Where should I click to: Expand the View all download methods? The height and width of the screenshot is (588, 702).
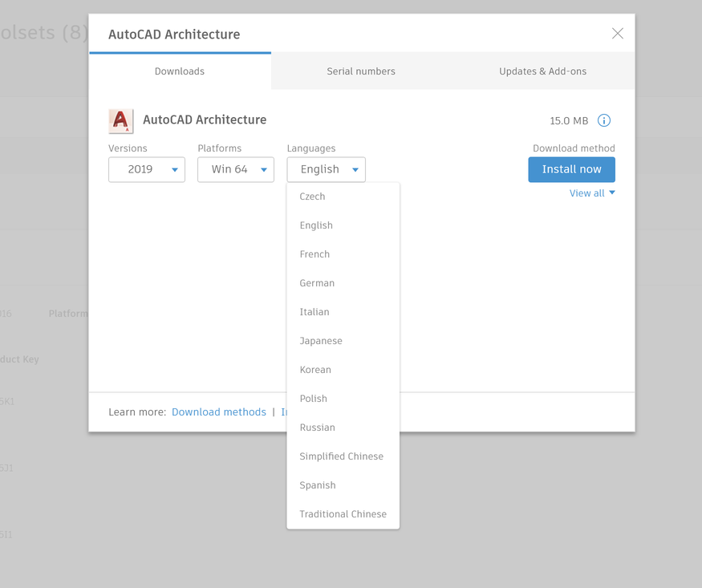pos(592,193)
